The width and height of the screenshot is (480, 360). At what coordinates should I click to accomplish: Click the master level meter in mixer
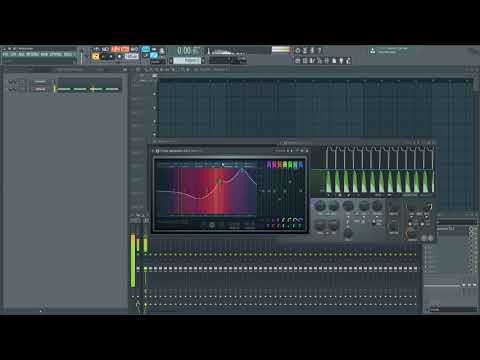(133, 261)
